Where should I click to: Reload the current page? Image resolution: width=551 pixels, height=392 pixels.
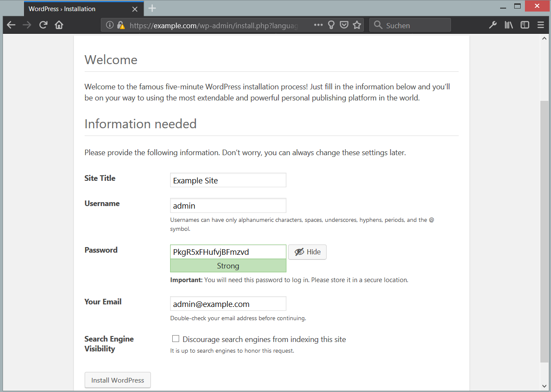coord(43,25)
